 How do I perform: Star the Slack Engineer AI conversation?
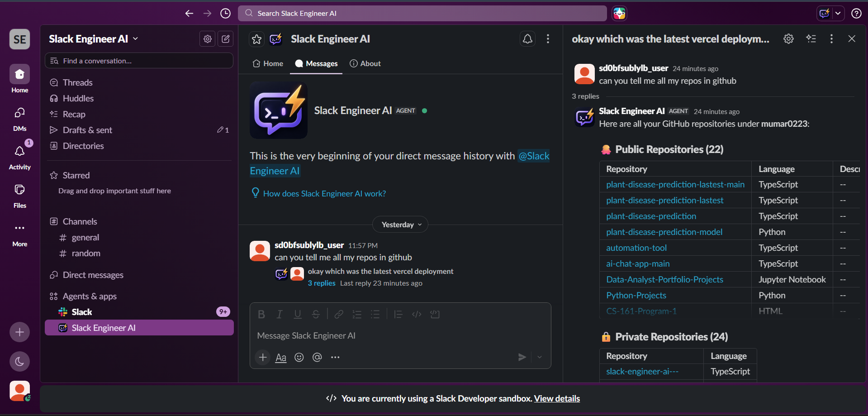click(257, 39)
